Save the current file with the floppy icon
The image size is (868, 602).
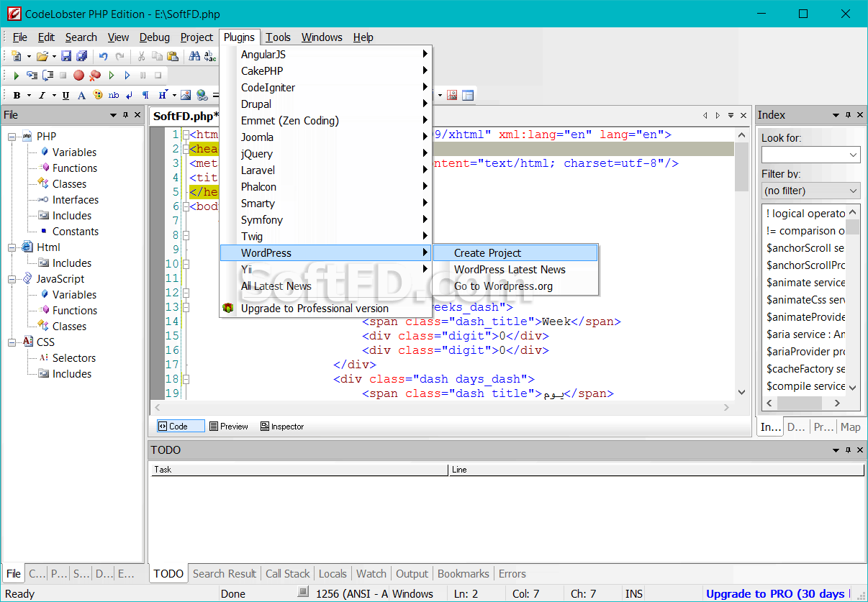[66, 56]
